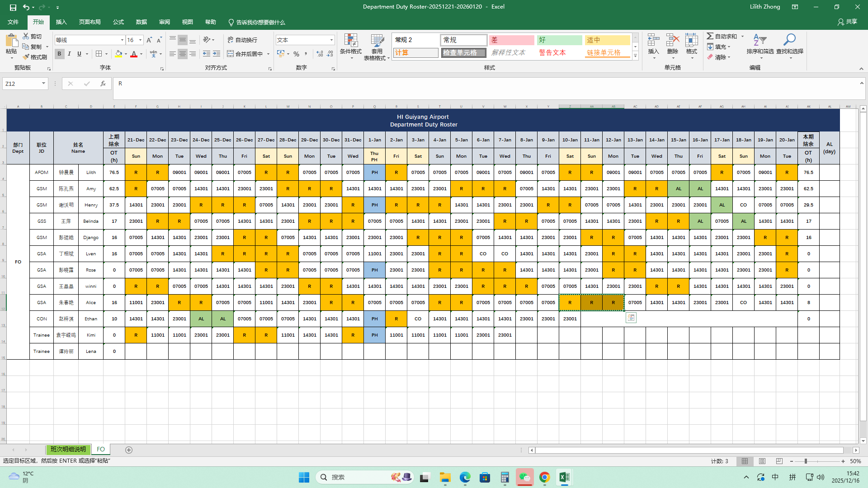The width and height of the screenshot is (868, 488).
Task: Switch to the 班次明细说明 sheet tab
Action: 68,450
